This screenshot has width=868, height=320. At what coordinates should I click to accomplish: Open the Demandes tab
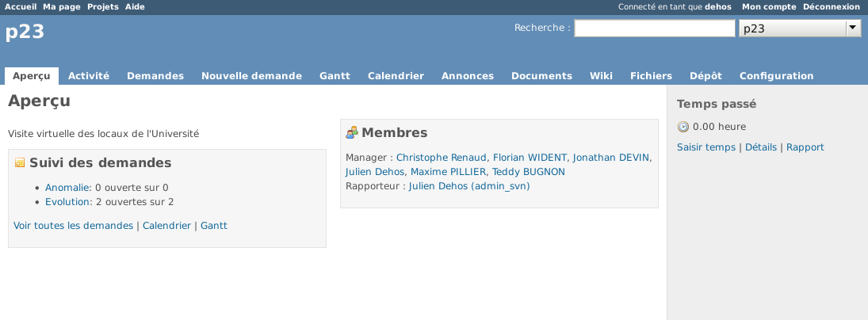155,76
